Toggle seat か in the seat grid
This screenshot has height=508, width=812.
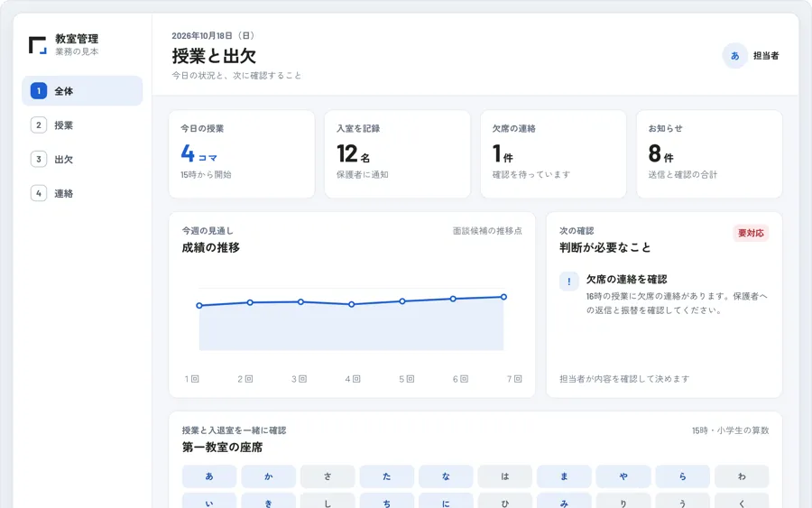click(x=268, y=476)
